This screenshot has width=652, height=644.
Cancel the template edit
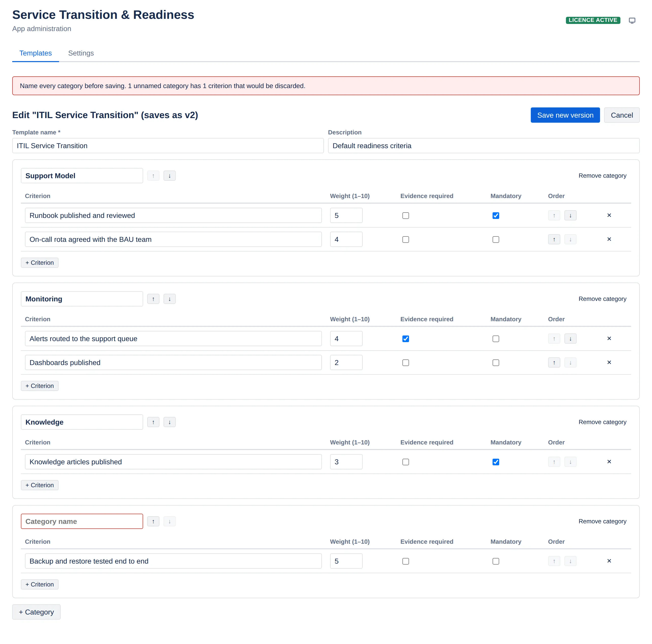click(622, 115)
